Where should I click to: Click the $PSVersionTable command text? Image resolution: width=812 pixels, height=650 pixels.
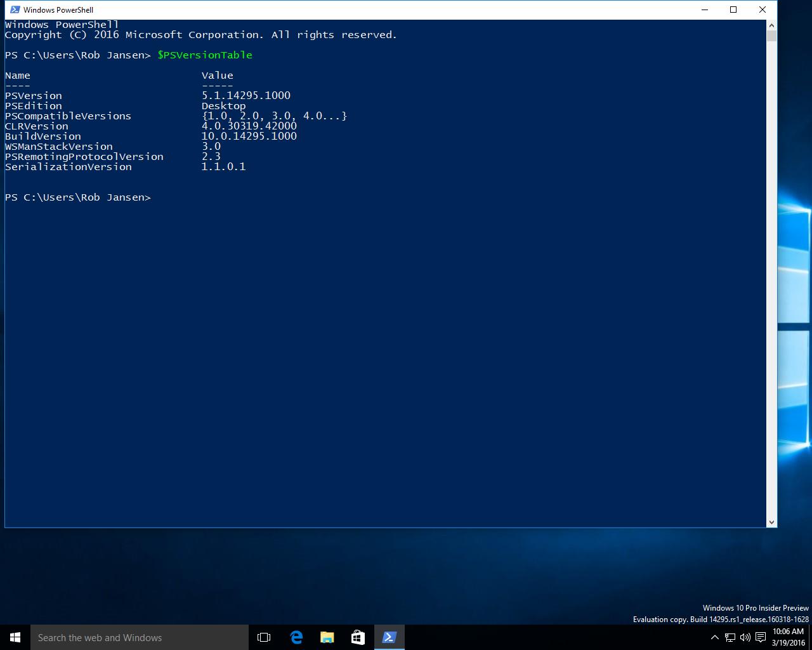click(x=205, y=55)
